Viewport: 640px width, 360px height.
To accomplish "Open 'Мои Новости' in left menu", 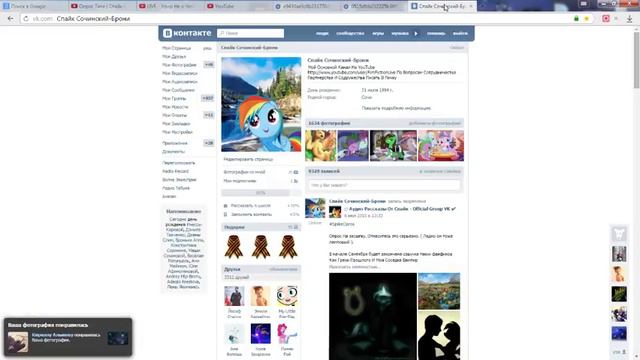I will pos(175,107).
